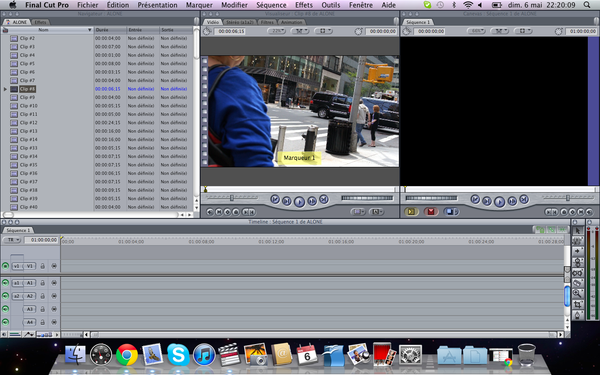Open the Séquence menu
The height and width of the screenshot is (375, 600).
click(271, 5)
